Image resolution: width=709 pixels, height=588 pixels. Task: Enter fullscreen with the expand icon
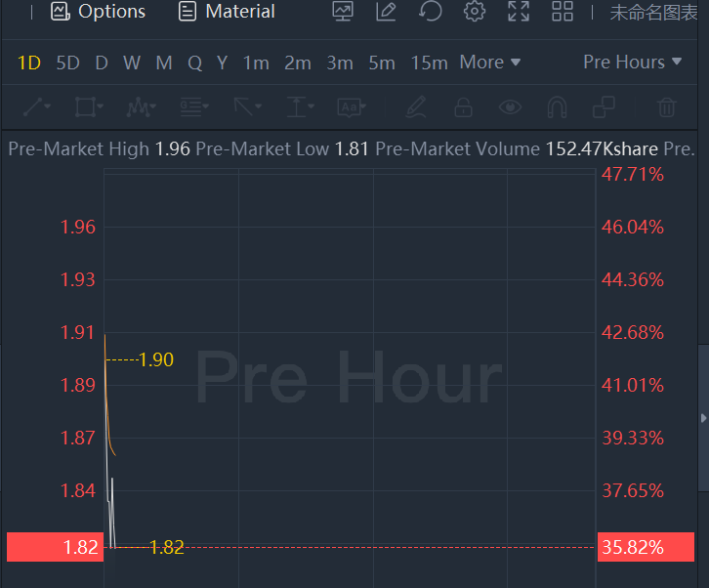[519, 12]
